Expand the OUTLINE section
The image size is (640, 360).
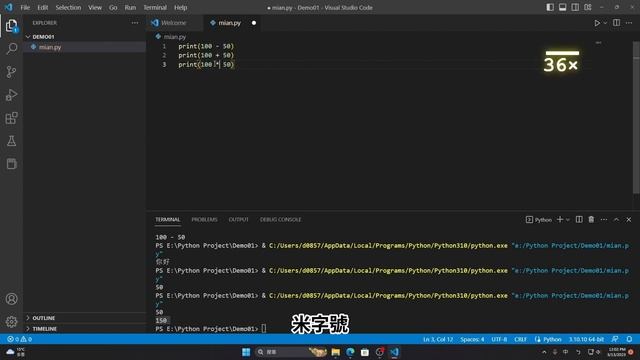point(85,318)
